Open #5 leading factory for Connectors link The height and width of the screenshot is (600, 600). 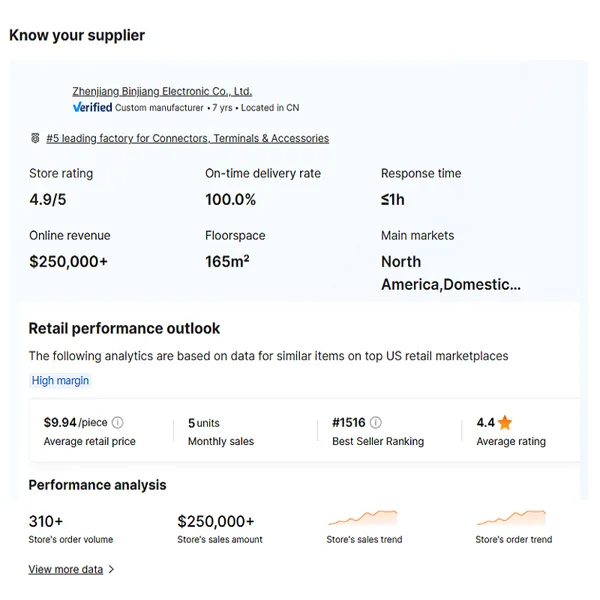pos(188,138)
